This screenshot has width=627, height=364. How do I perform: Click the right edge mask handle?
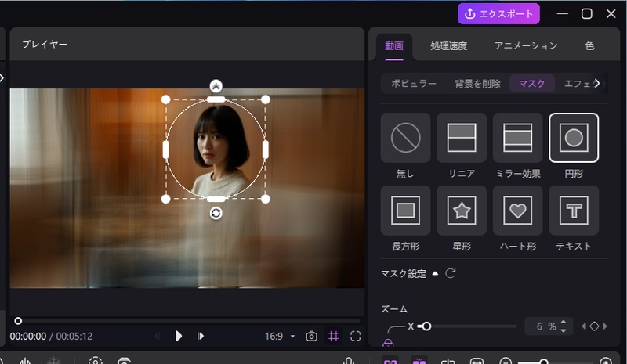coord(266,150)
